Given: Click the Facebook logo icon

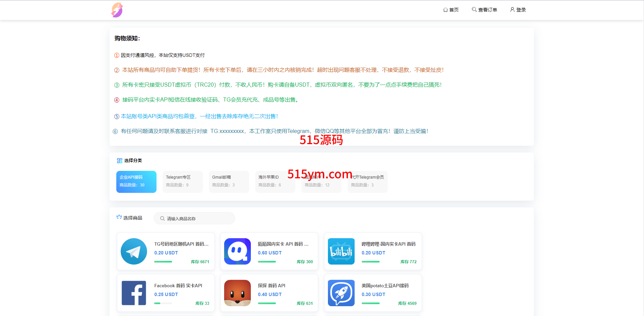Looking at the screenshot, I should pyautogui.click(x=134, y=293).
